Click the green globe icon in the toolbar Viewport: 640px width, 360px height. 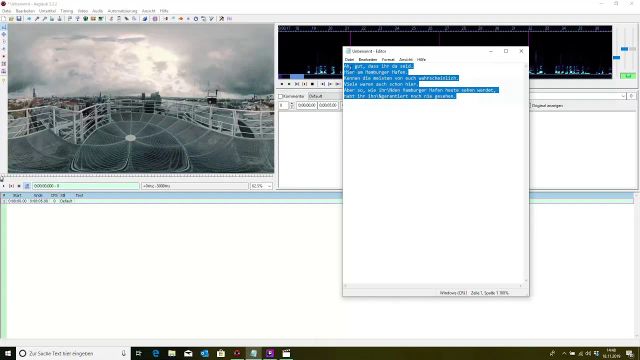pos(85,19)
